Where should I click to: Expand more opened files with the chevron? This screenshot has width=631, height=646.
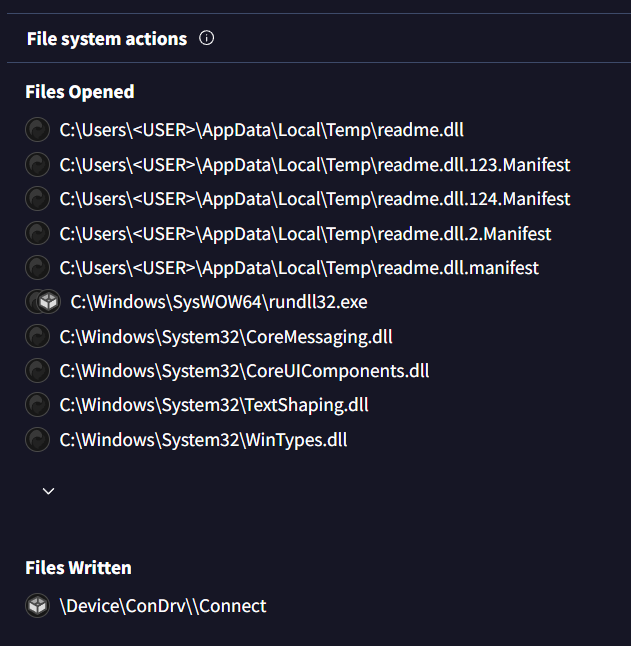(x=48, y=491)
